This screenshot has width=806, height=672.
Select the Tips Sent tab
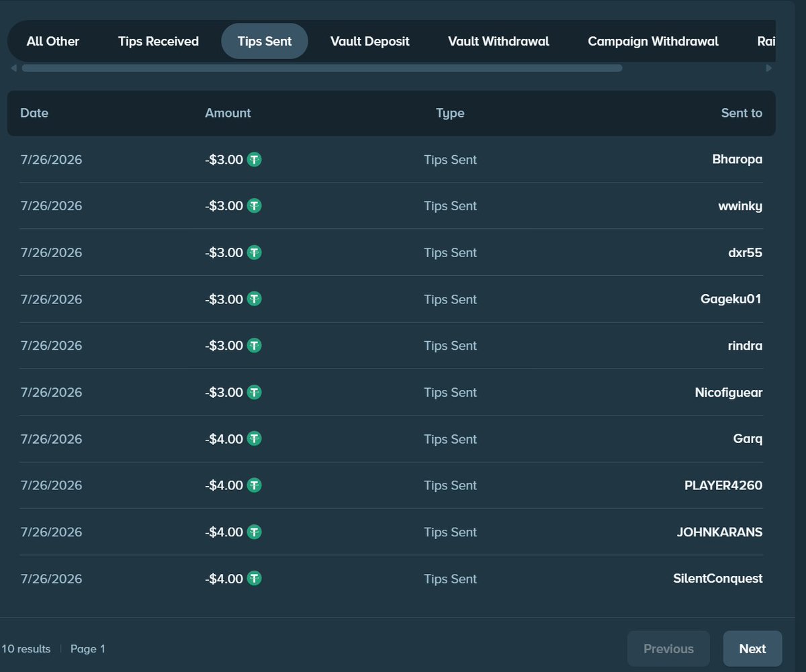(265, 42)
